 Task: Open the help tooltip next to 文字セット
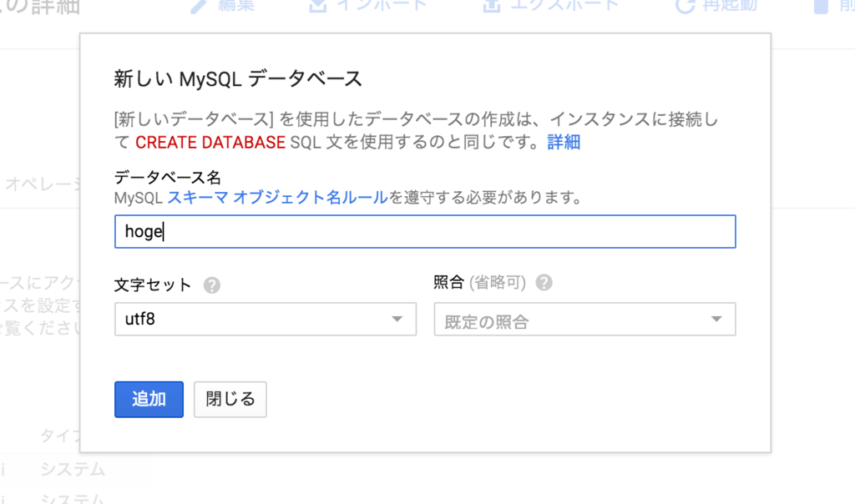(212, 284)
